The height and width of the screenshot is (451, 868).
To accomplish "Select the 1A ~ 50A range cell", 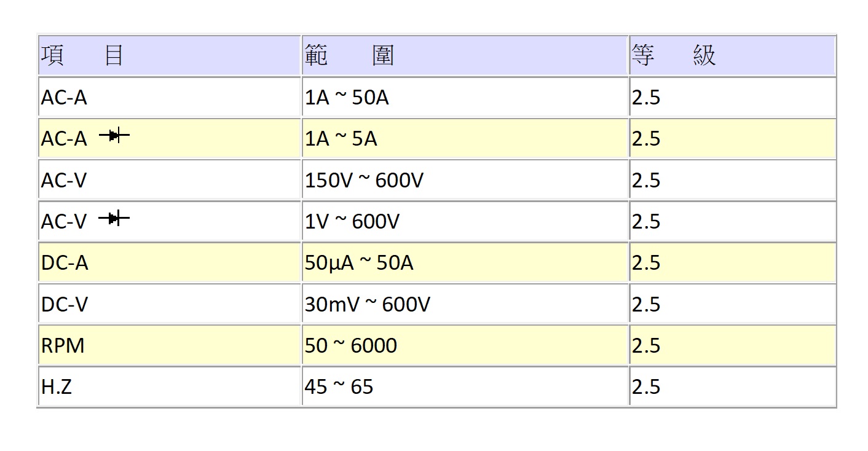I will coord(347,98).
